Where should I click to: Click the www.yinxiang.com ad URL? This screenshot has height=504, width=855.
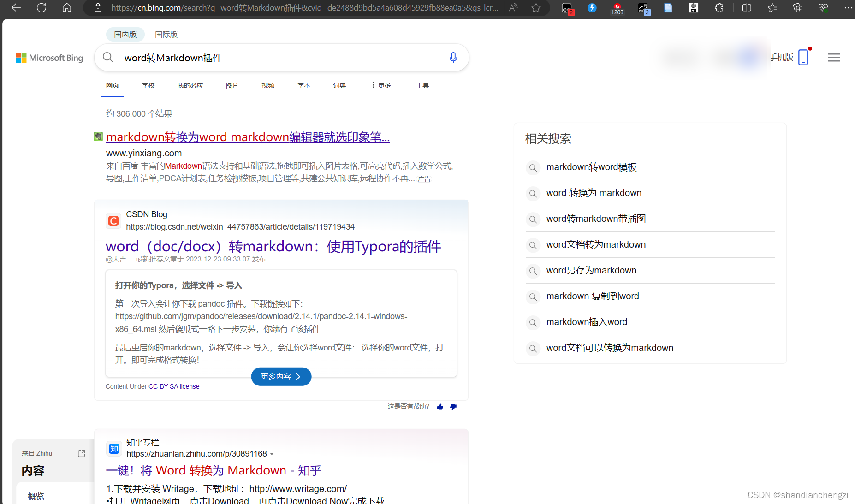[x=144, y=153]
